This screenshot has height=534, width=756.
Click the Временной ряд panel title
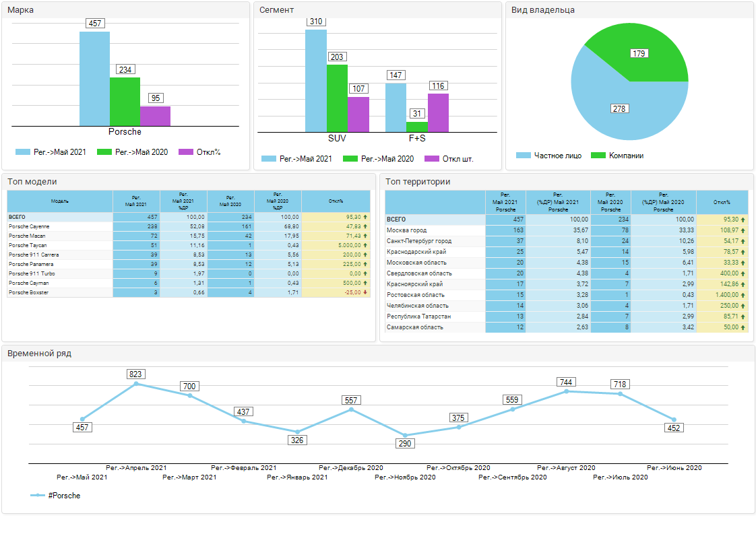pos(38,354)
